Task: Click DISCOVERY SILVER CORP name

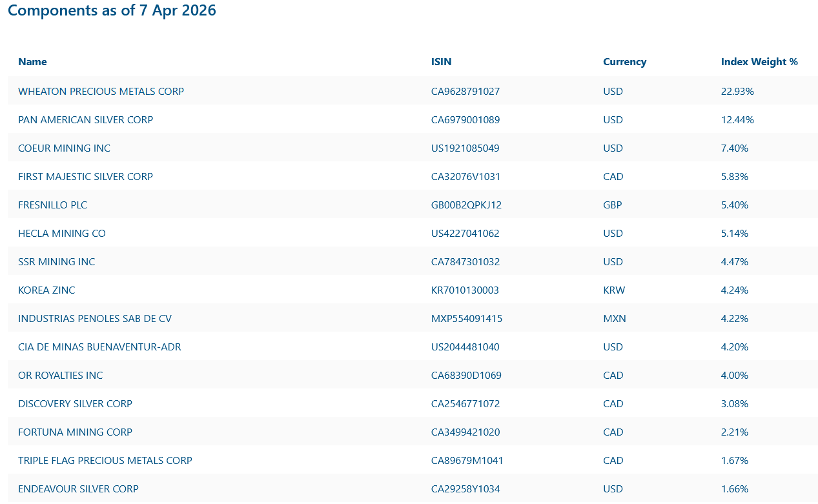Action: (75, 404)
